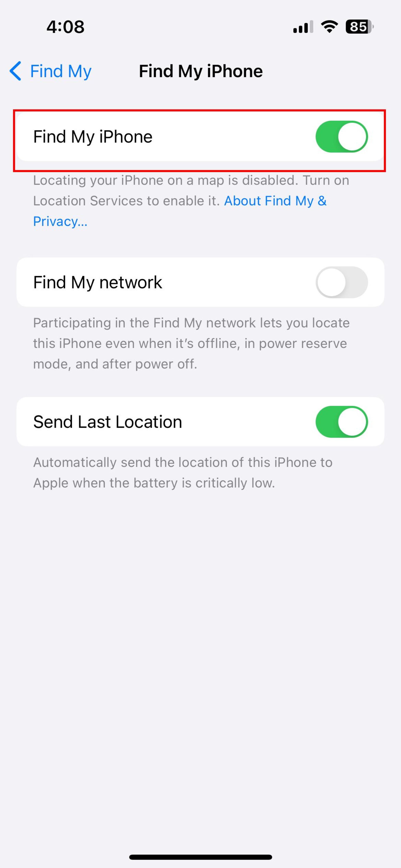Tap the Find My network row
The height and width of the screenshot is (868, 401).
200,282
